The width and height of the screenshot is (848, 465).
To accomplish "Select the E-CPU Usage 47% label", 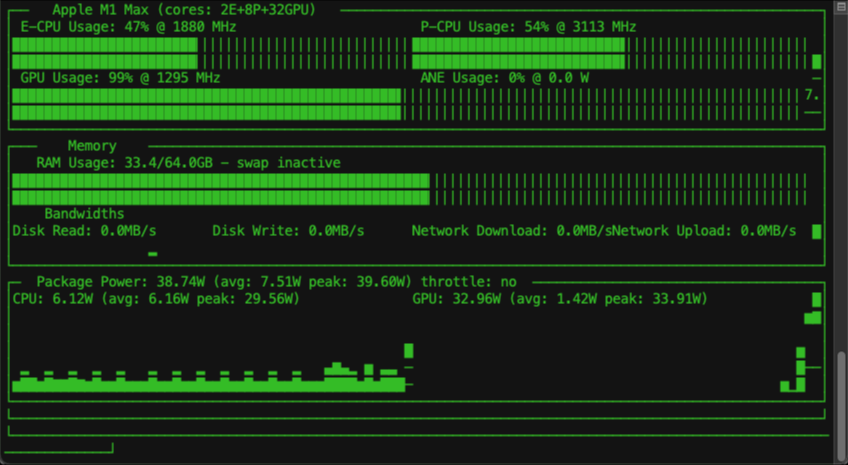I will click(x=128, y=27).
